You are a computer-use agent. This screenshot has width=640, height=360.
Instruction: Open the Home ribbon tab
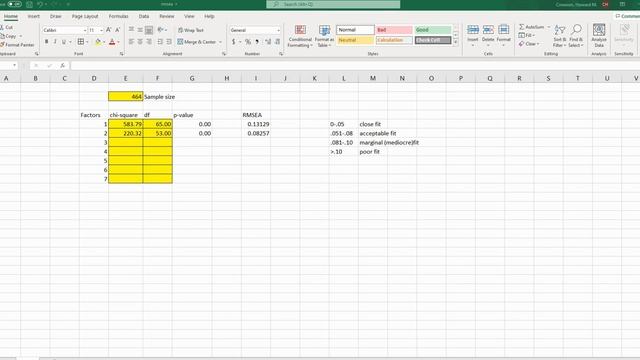point(11,16)
